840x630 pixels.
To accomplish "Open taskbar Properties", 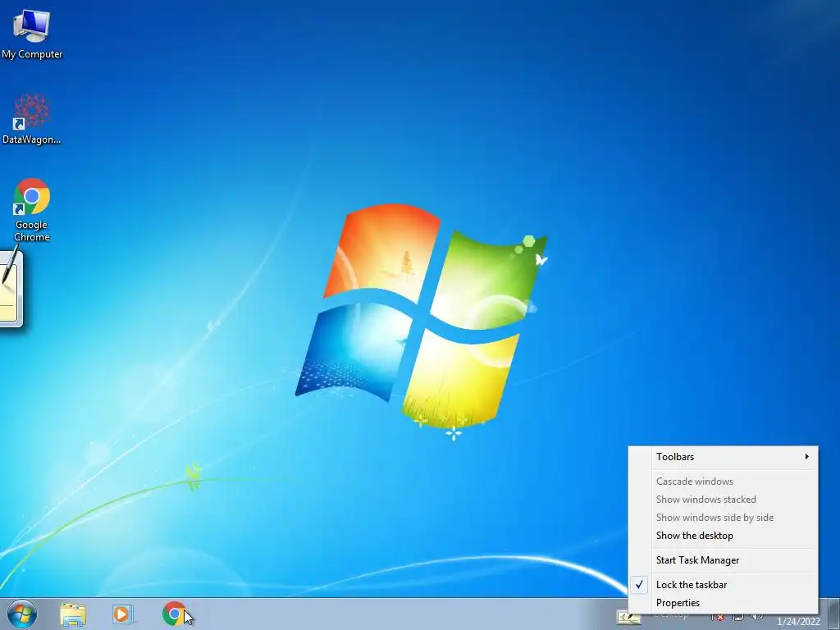I will click(x=724, y=603).
